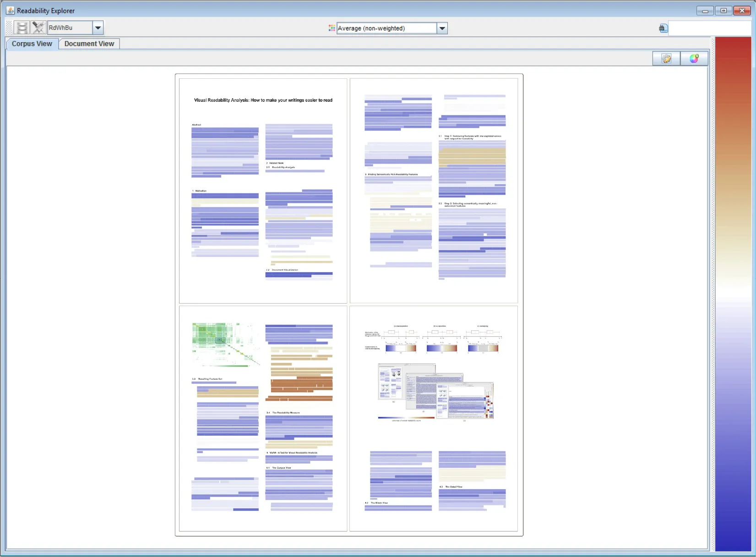The image size is (756, 557).
Task: Click the database icon in the toolbar
Action: point(22,28)
